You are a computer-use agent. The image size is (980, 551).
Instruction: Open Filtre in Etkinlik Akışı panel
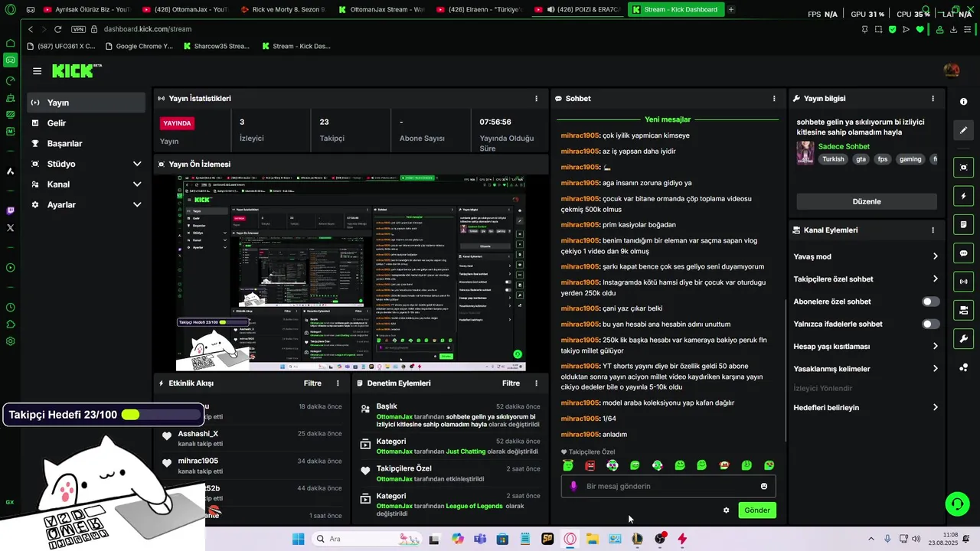point(312,383)
